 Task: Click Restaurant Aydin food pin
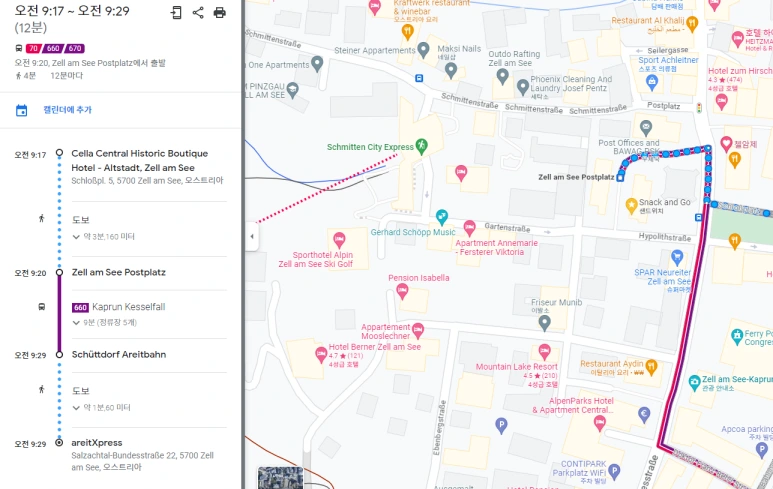tap(651, 367)
